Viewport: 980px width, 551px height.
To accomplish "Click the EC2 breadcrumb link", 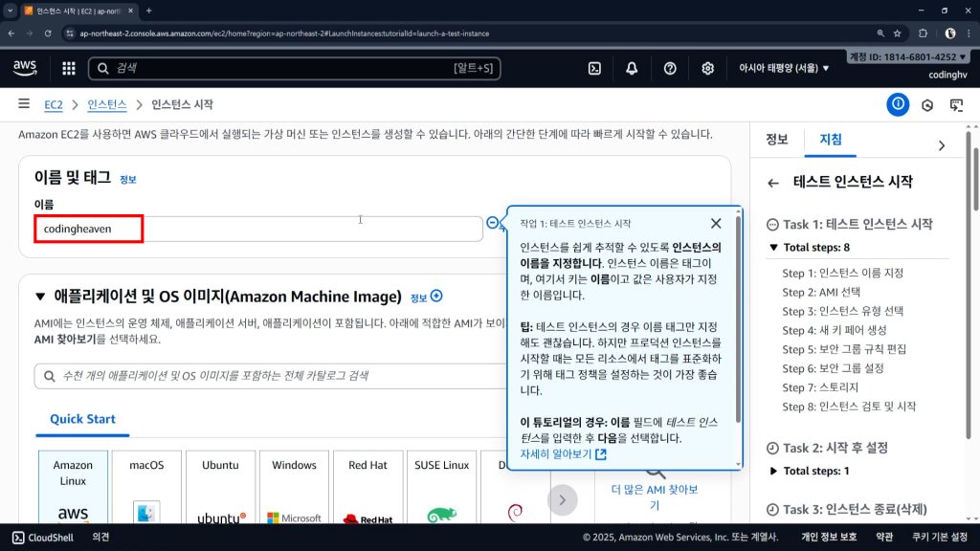I will click(54, 104).
